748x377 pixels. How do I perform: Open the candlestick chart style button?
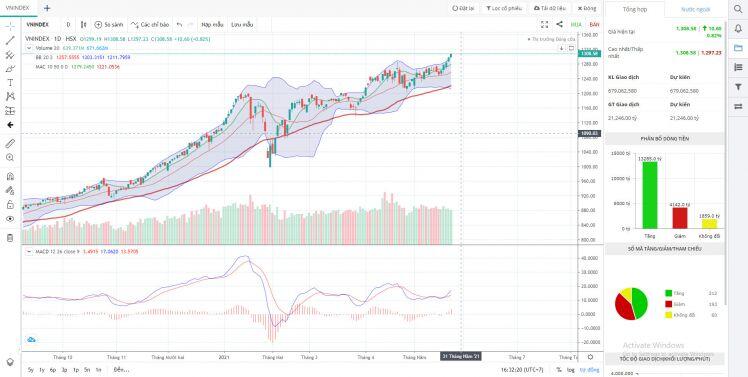[x=83, y=24]
